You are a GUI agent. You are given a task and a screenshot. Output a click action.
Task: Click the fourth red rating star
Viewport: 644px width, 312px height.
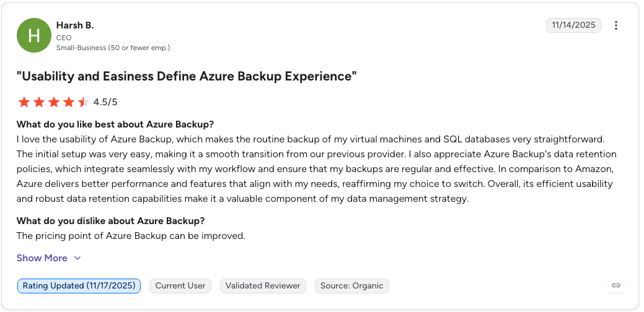coord(69,102)
